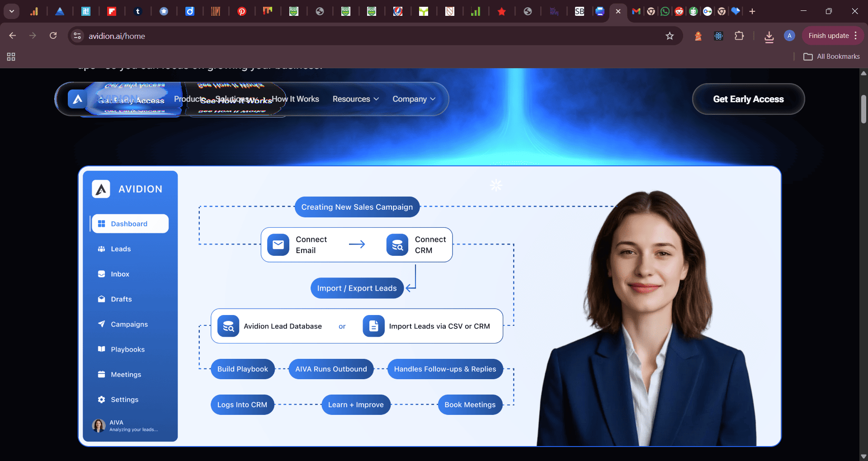
Task: Open the Chrome three-dot menu
Action: point(856,36)
